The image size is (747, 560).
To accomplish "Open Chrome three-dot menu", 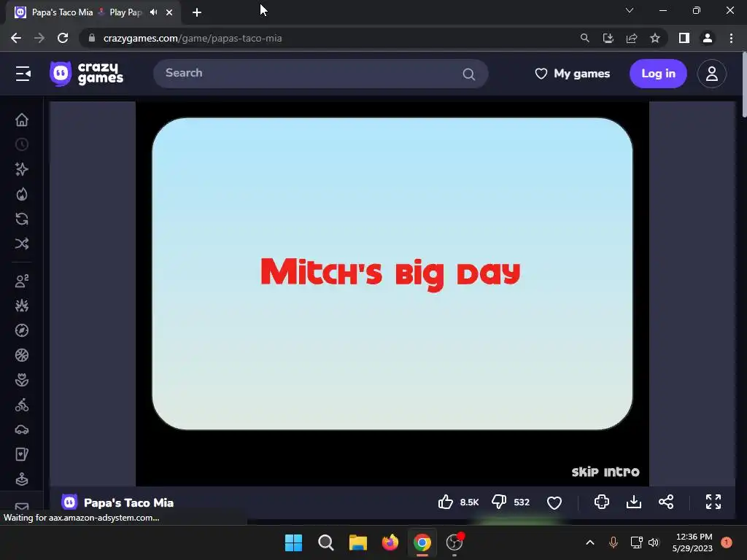I will coord(731,38).
